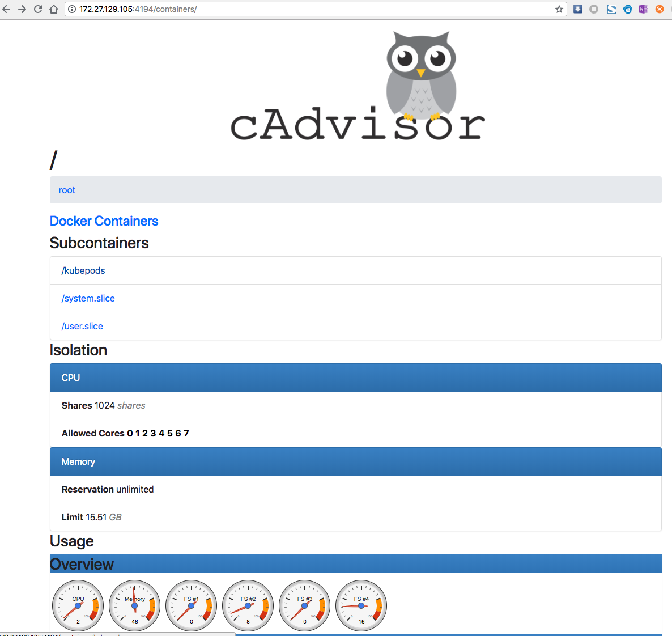
Task: Click the '/' container path heading
Action: click(x=54, y=160)
